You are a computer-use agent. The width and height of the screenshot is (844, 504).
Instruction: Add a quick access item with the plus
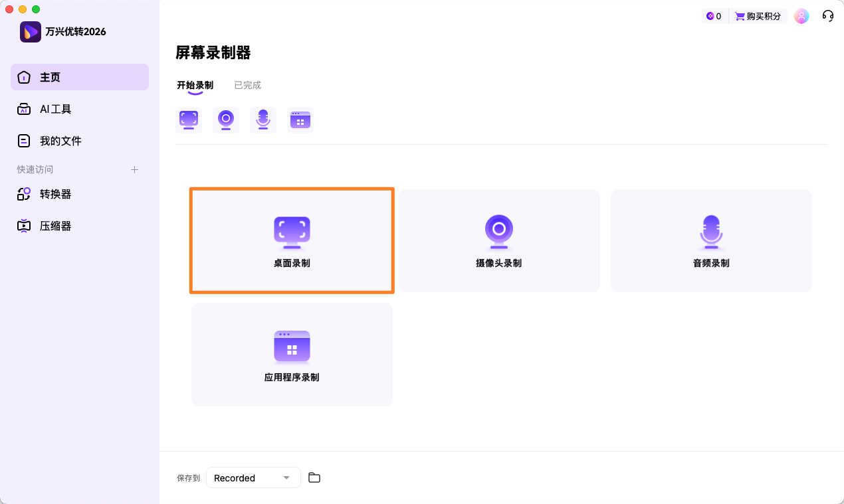[134, 169]
